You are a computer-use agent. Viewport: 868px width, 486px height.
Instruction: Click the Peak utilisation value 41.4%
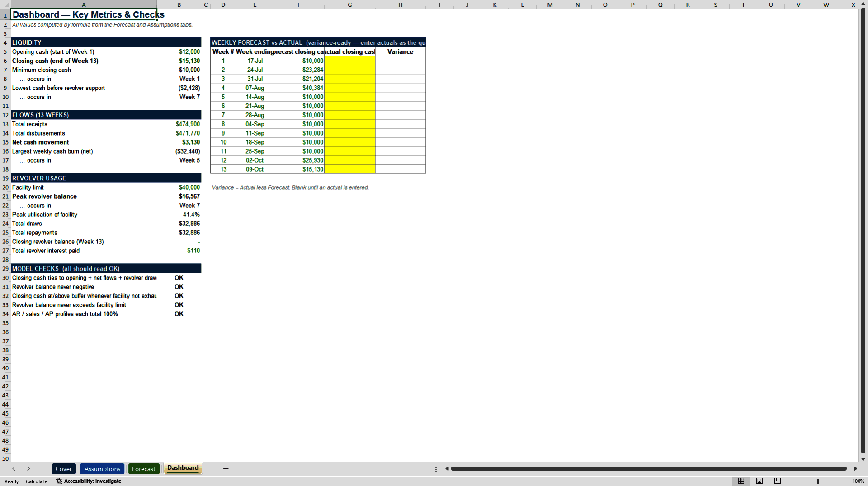[179, 215]
